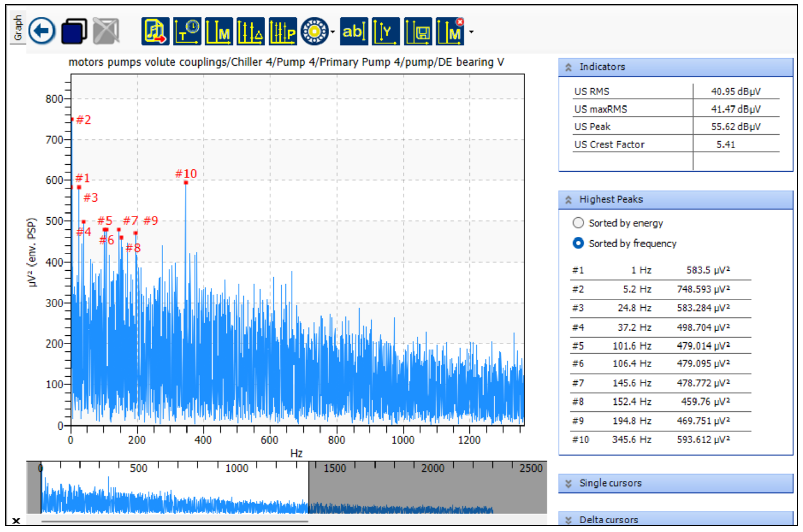Select the single marker cursor tool
The height and width of the screenshot is (532, 803).
point(219,32)
